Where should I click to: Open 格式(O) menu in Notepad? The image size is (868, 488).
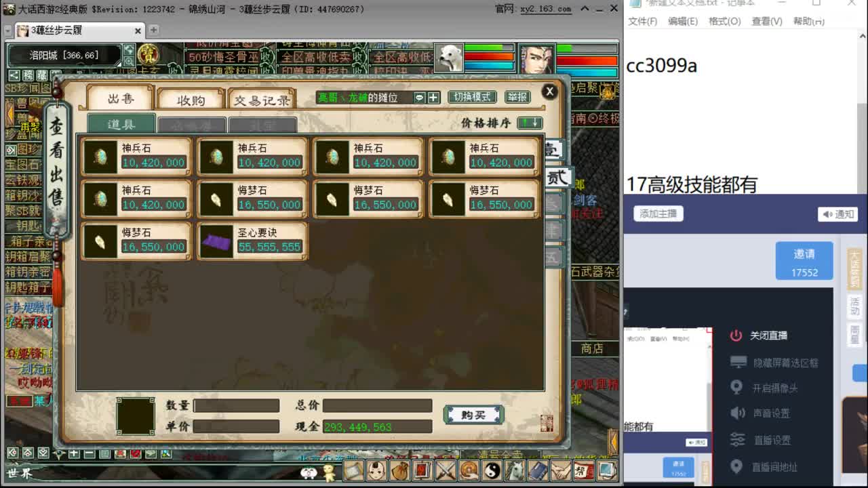[724, 21]
